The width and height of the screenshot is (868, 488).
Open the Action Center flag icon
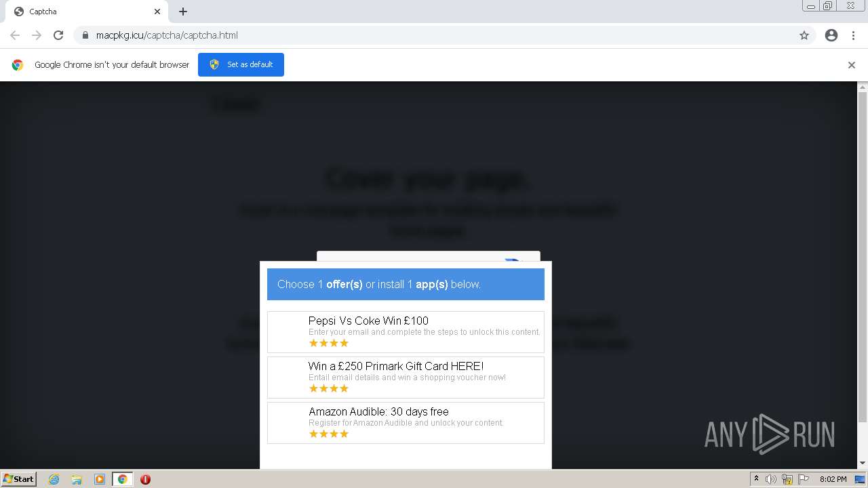804,479
